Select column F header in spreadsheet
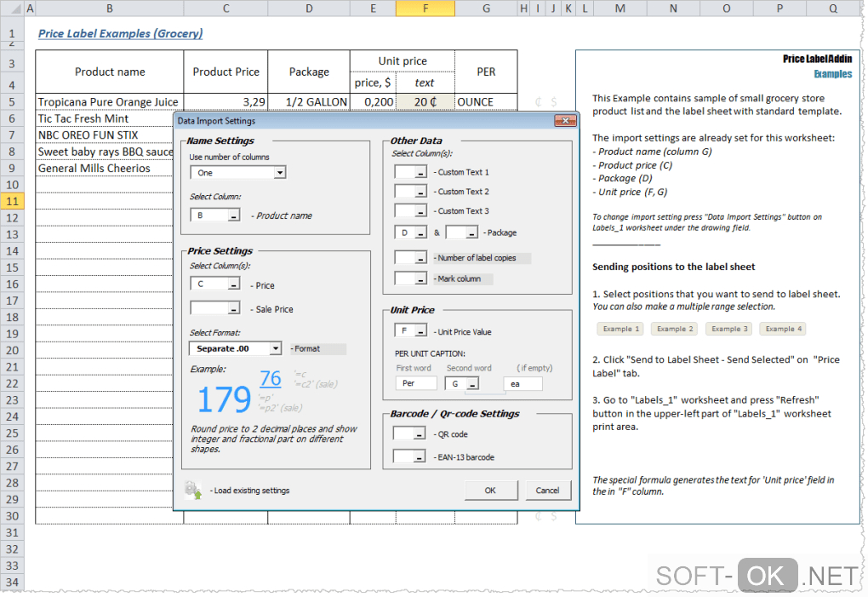868x597 pixels. 425,9
